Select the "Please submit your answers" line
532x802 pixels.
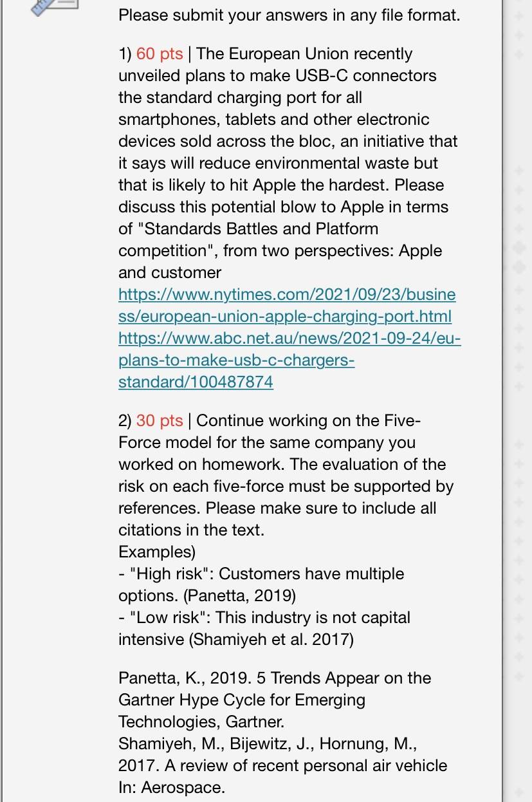pyautogui.click(x=289, y=15)
